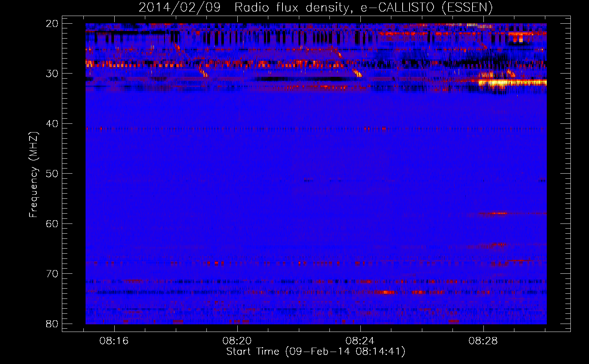Image resolution: width=589 pixels, height=364 pixels.
Task: Click the 40 frequency tick label
Action: [x=52, y=124]
